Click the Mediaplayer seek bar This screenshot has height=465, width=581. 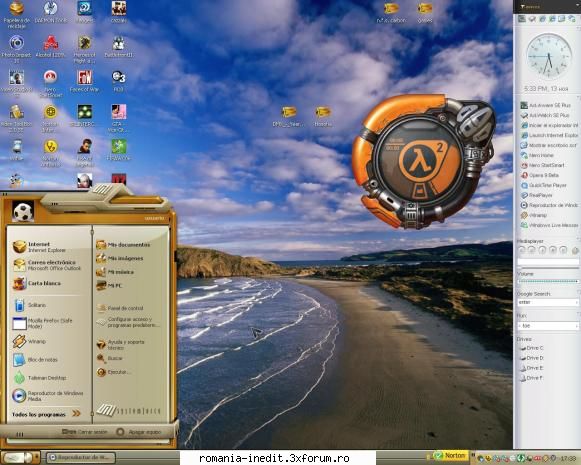pyautogui.click(x=548, y=268)
